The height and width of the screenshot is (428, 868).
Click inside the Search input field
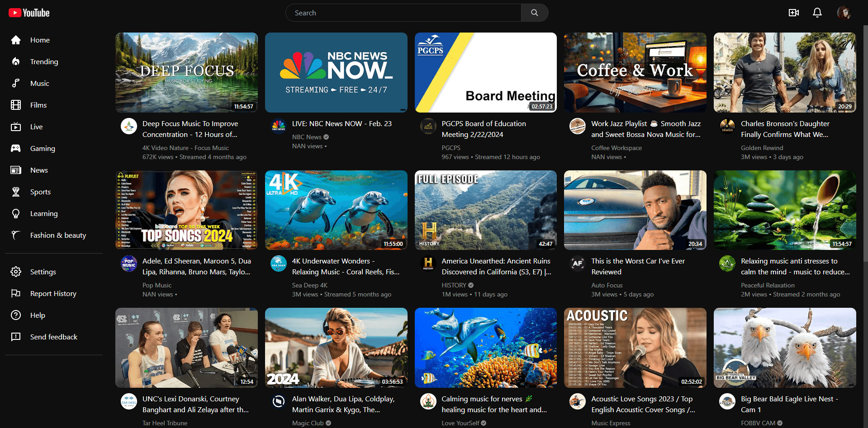(403, 13)
